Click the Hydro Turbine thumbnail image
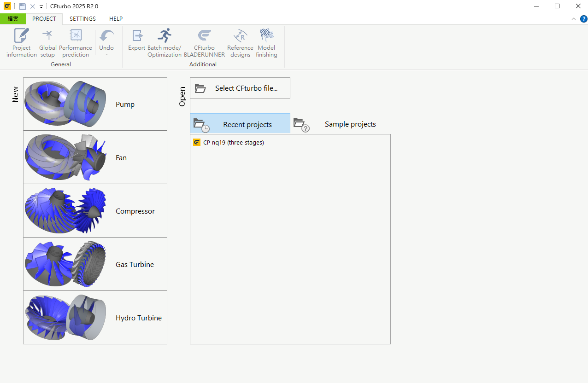 [65, 318]
